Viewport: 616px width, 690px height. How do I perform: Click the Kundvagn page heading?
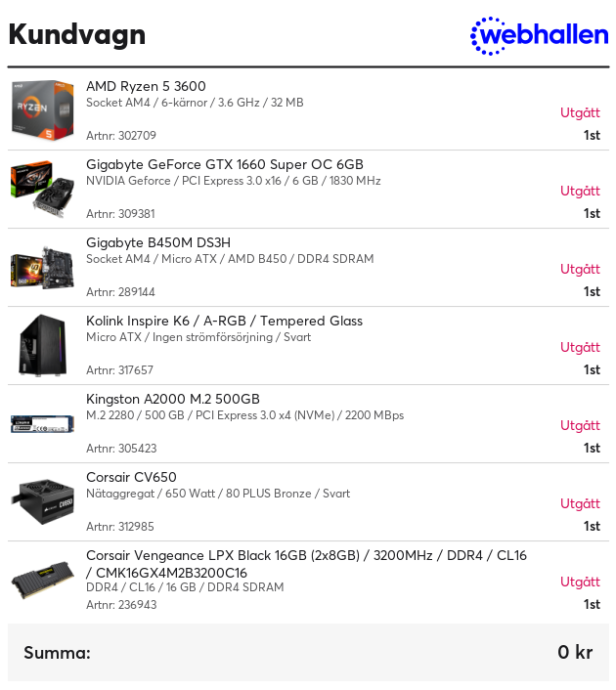(77, 35)
